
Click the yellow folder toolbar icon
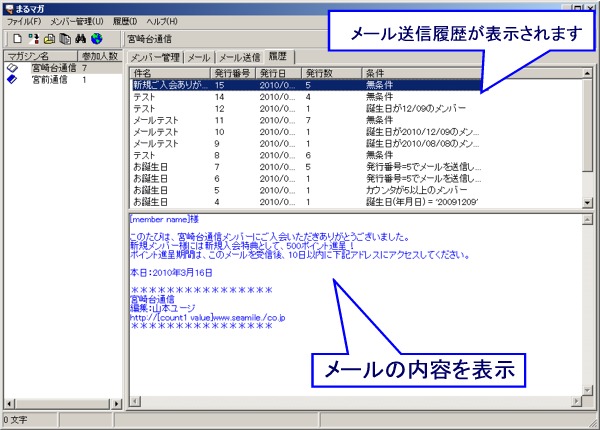tap(50, 38)
